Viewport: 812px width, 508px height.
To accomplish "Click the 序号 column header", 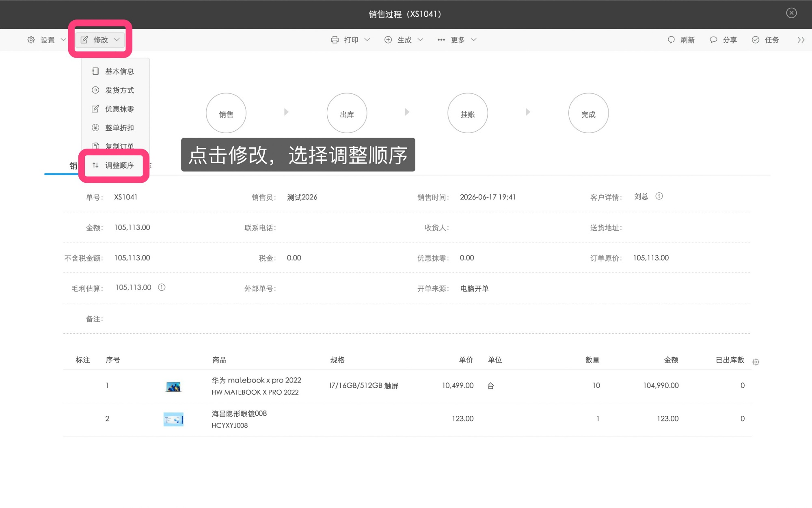I will [x=112, y=360].
